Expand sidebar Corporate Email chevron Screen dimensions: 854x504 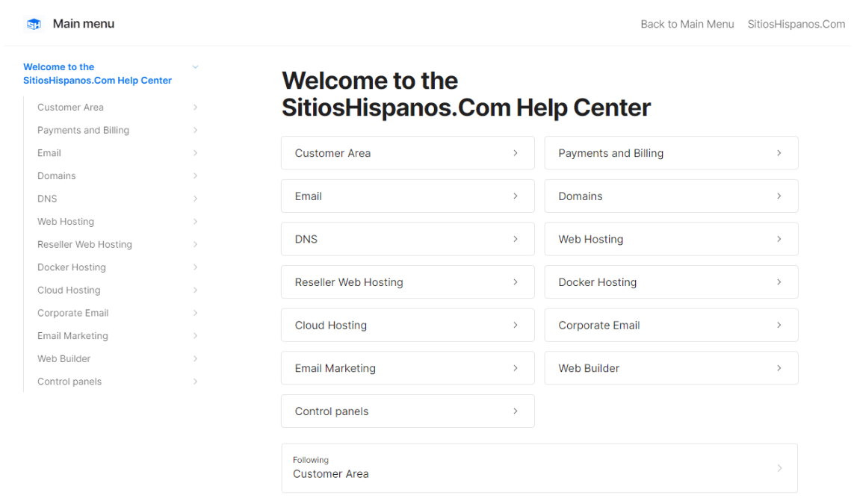pos(195,313)
